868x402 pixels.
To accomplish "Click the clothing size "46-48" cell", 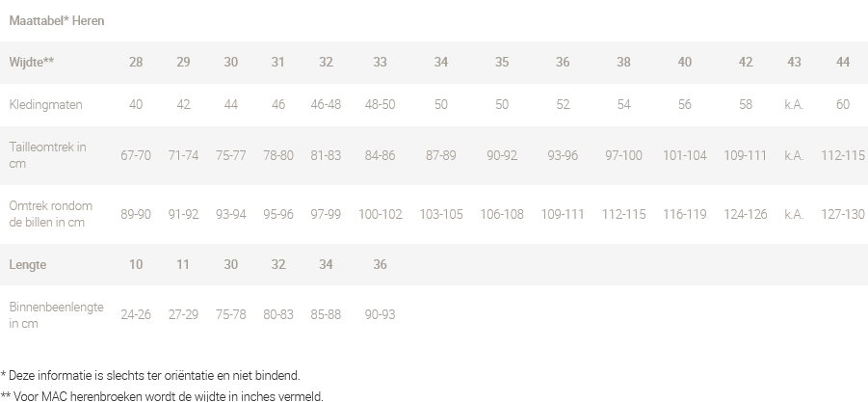I will coord(326,104).
